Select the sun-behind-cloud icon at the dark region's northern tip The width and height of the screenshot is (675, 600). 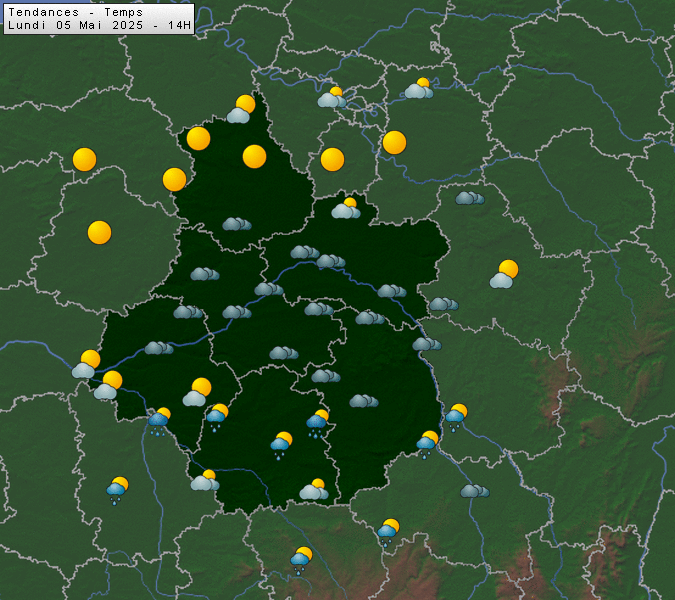pyautogui.click(x=241, y=109)
